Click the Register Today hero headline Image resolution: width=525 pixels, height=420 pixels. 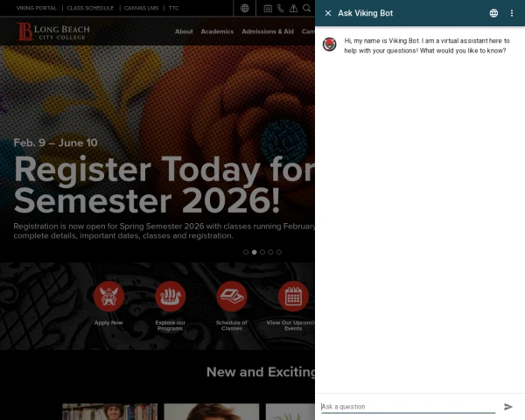tap(164, 185)
